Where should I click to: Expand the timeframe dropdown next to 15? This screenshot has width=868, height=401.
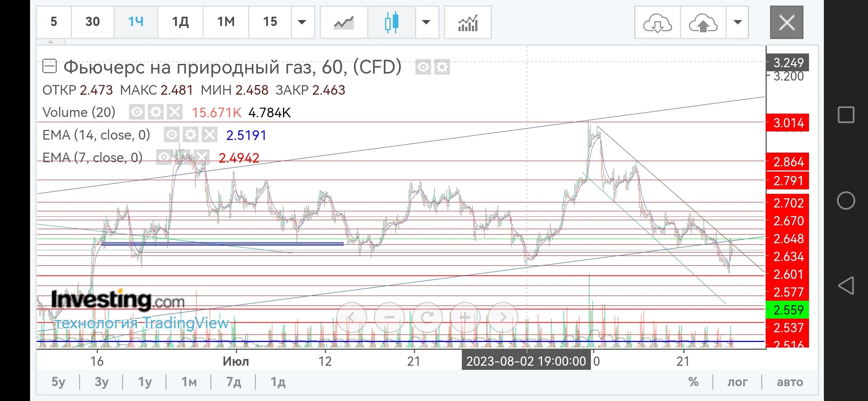(x=302, y=22)
